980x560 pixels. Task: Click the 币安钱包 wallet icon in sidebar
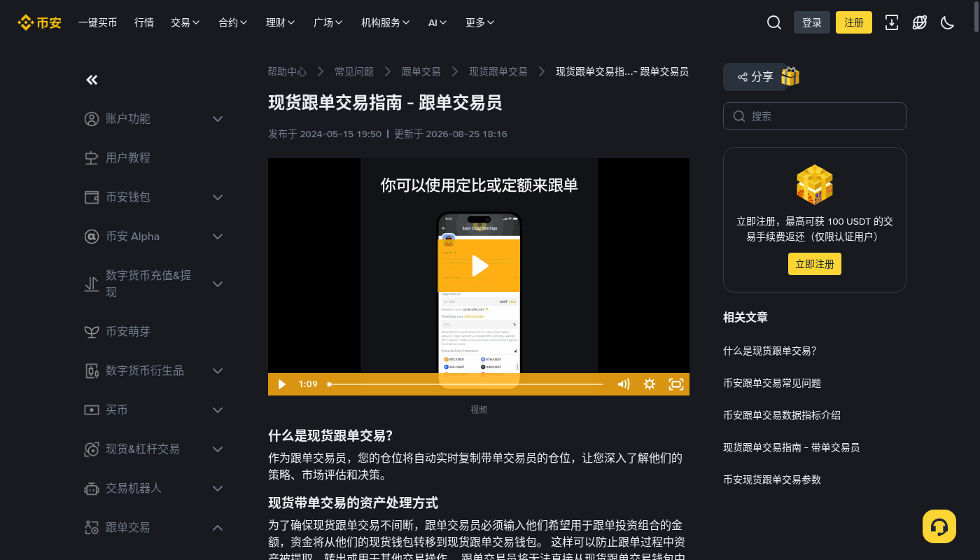point(92,197)
